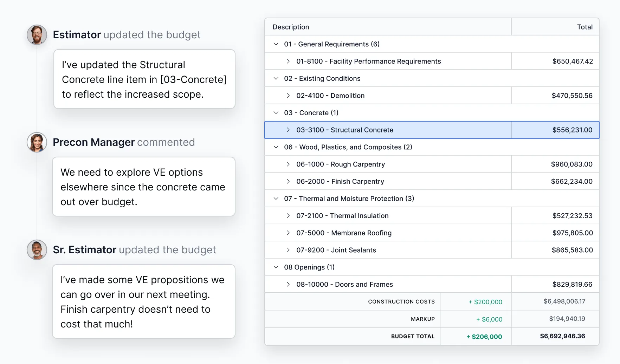The width and height of the screenshot is (620, 364).
Task: Click the Precon Manager's avatar photo
Action: [36, 142]
